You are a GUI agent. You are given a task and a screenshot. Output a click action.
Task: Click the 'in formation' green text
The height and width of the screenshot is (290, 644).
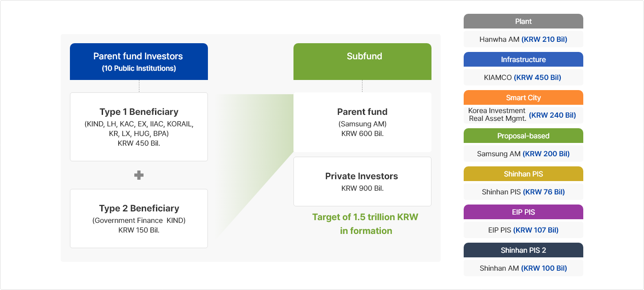click(x=366, y=231)
